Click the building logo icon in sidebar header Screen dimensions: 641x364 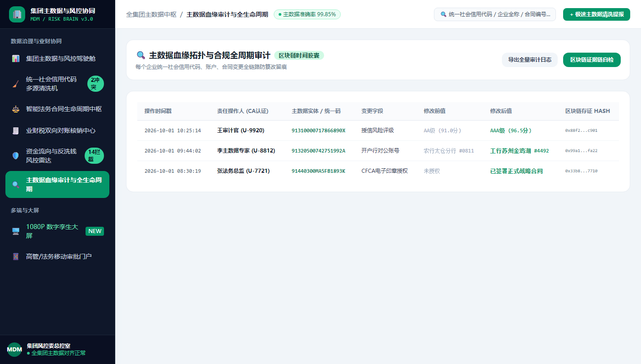(17, 14)
